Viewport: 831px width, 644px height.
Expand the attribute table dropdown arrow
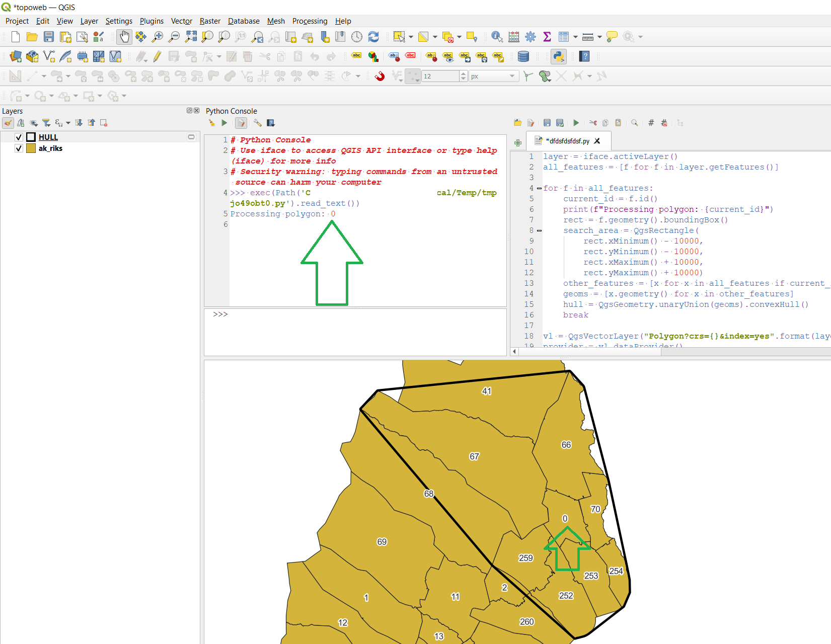tap(575, 37)
